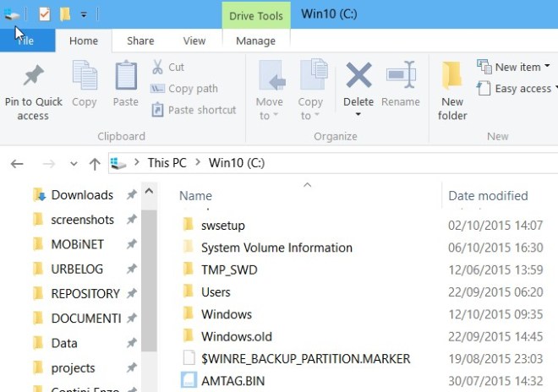The width and height of the screenshot is (558, 392).
Task: Click Pin to Quick access icon
Action: pyautogui.click(x=34, y=75)
